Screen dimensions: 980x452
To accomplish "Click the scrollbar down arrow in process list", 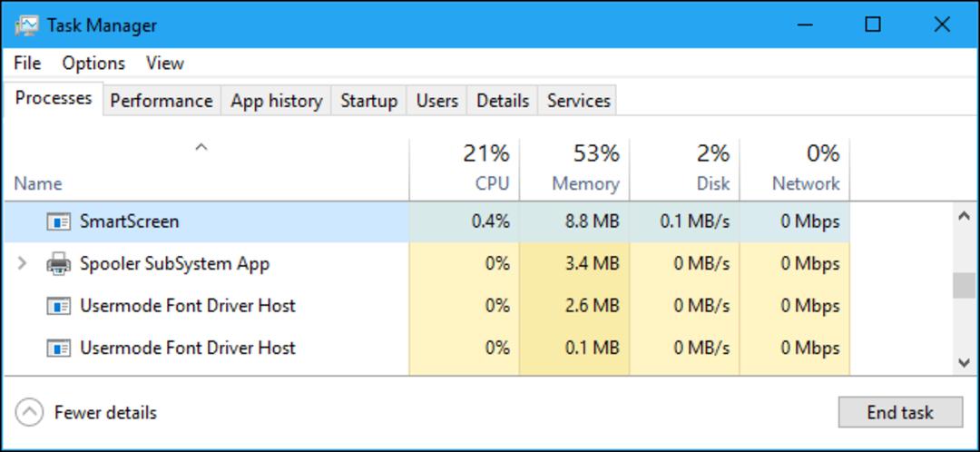I will coord(963,363).
